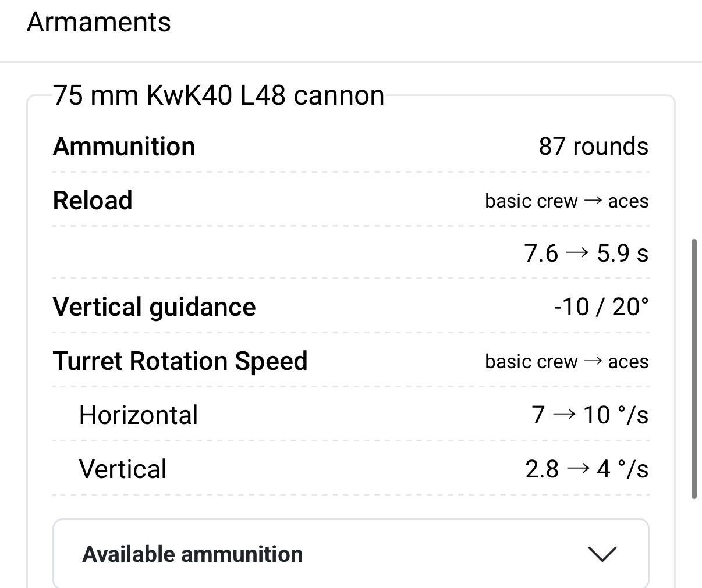The width and height of the screenshot is (702, 588).
Task: Click the Available ammunition label text
Action: 193,554
